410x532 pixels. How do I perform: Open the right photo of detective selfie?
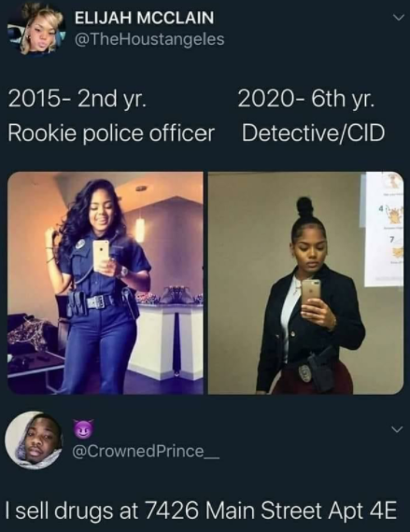pos(305,283)
